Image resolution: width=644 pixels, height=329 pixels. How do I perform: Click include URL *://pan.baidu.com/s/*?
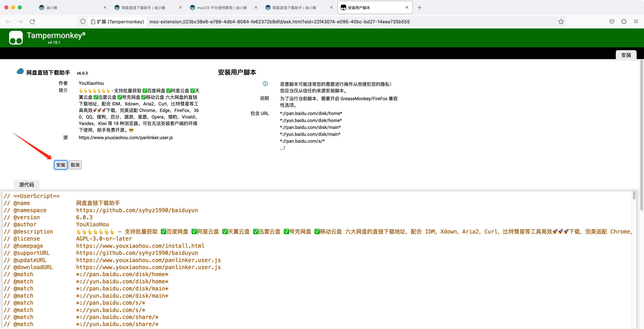pyautogui.click(x=302, y=141)
